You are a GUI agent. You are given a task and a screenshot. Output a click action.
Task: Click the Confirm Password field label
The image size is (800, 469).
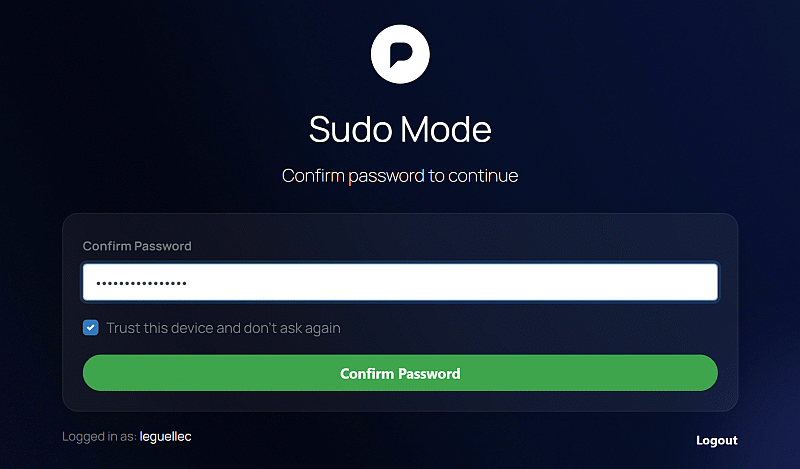click(x=137, y=246)
